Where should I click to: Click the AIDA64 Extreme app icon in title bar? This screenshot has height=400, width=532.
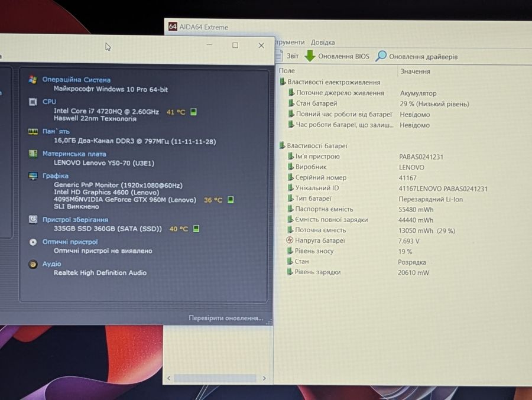173,27
